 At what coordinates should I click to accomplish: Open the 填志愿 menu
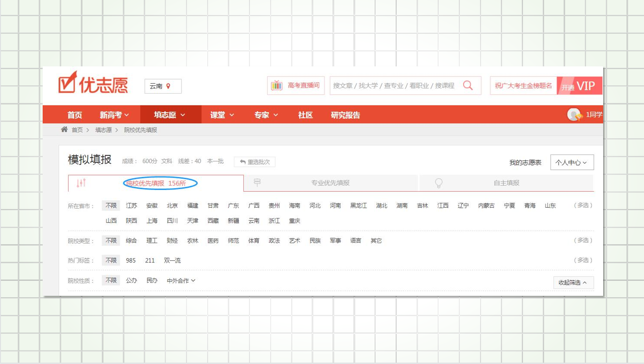(x=170, y=115)
